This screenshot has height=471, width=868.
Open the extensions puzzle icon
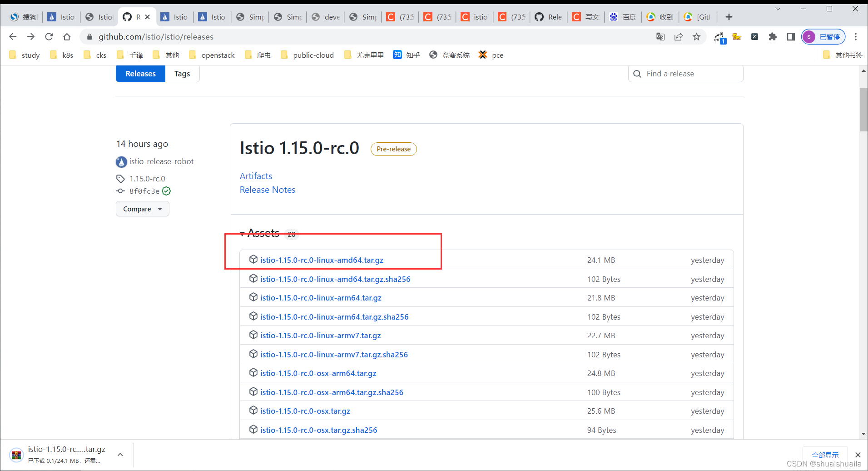click(x=773, y=37)
